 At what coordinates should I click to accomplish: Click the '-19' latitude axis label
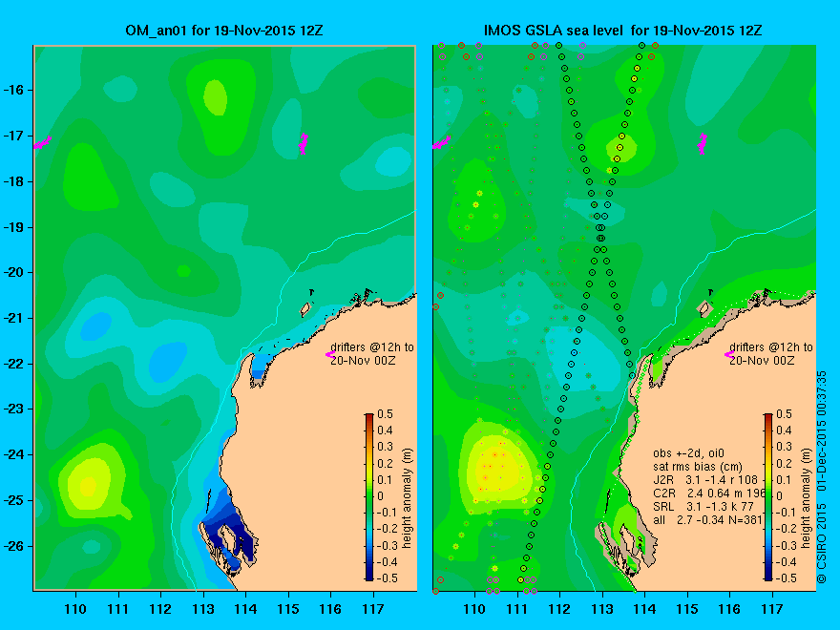pos(13,227)
